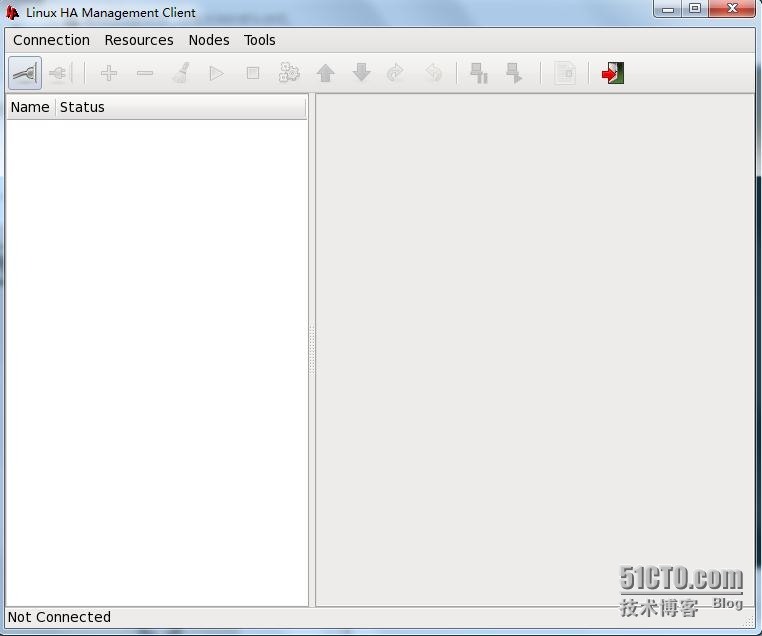Click the Logout disconnect plug icon

tap(61, 73)
